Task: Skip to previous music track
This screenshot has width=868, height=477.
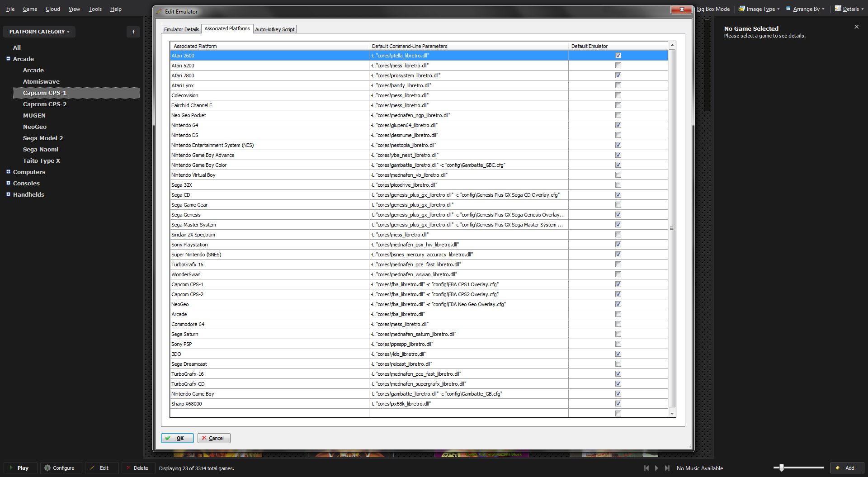Action: [646, 468]
